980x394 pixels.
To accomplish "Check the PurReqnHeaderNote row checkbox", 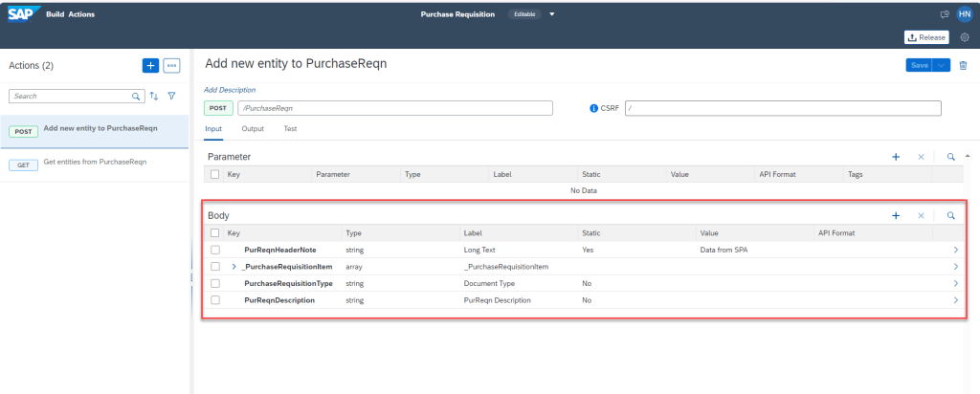I will click(215, 250).
